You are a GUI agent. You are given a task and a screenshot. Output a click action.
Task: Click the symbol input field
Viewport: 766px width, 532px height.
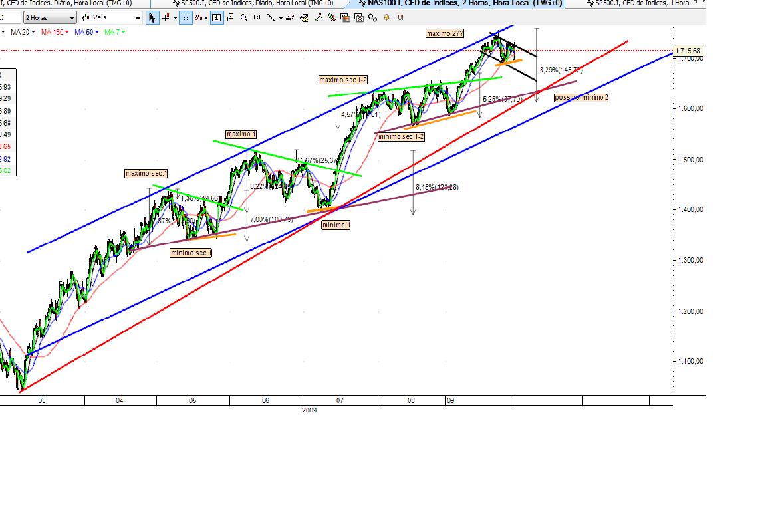pos(10,17)
